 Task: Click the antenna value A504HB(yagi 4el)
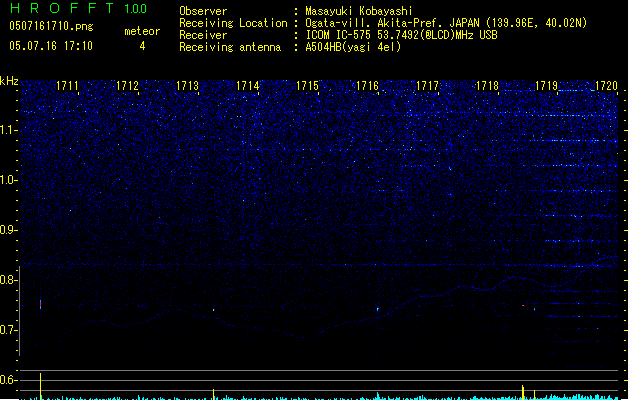coord(353,47)
